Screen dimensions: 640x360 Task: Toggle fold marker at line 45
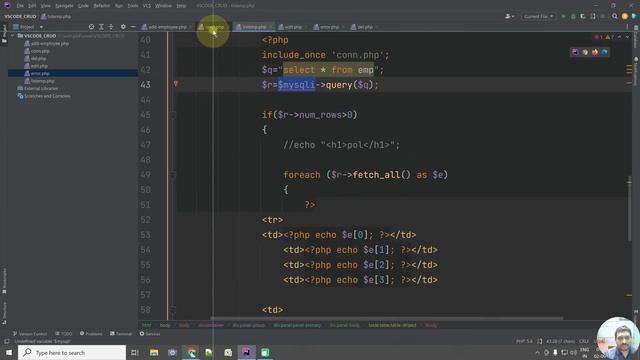[x=173, y=115]
